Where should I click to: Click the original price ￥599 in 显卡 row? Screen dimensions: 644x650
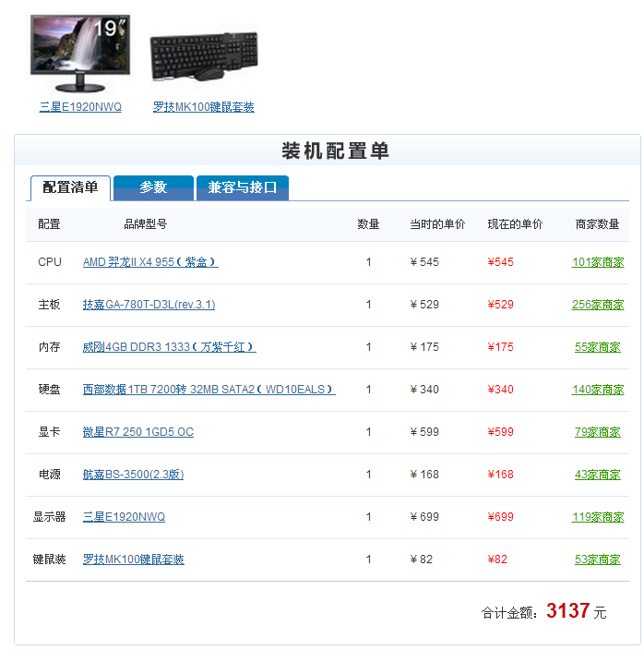pos(424,432)
